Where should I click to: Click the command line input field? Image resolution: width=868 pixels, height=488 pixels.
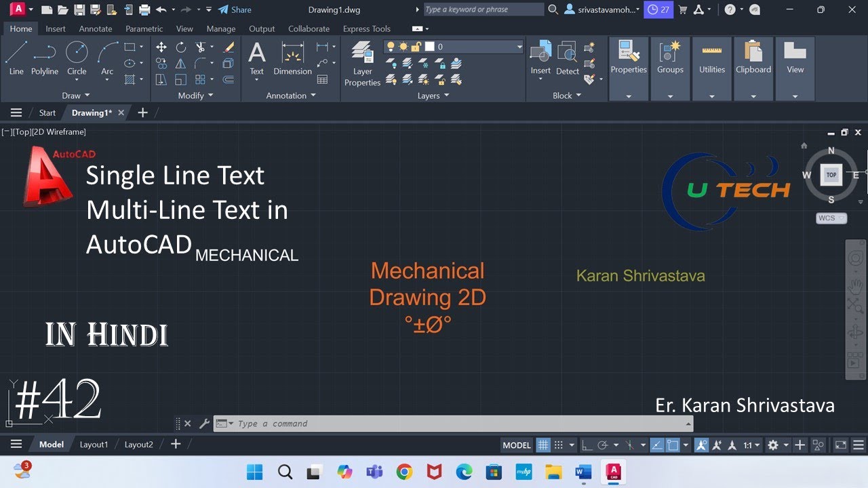point(453,424)
